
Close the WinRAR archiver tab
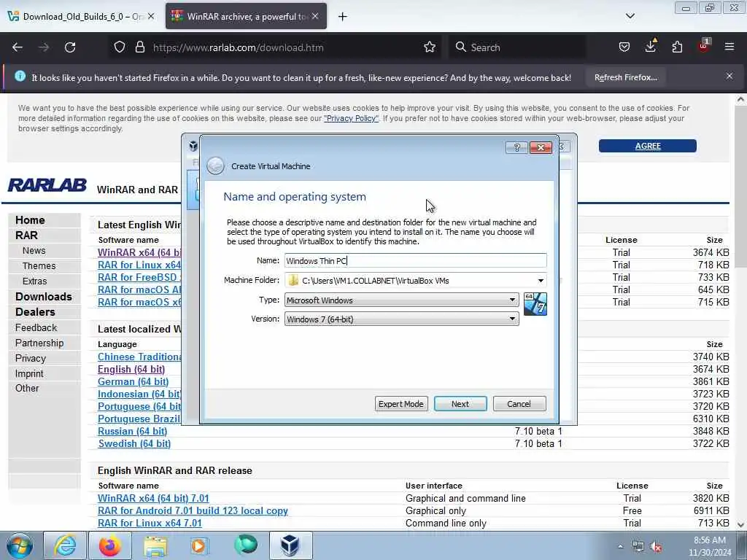[x=315, y=16]
